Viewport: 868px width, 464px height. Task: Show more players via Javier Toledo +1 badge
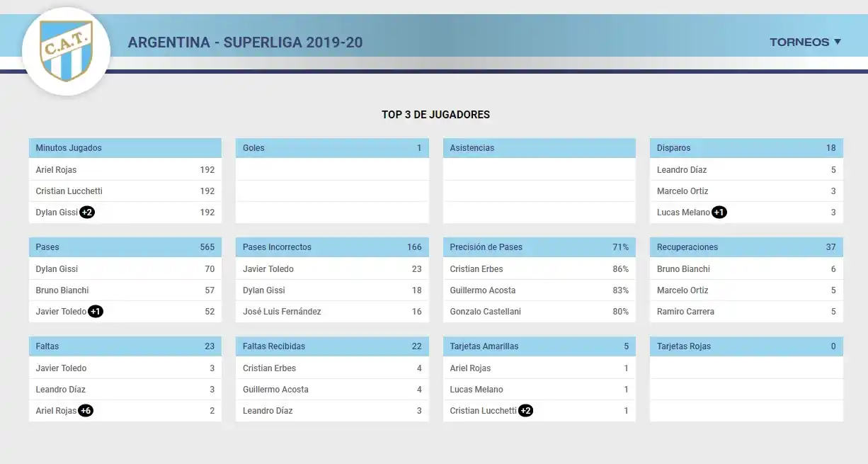pos(96,312)
